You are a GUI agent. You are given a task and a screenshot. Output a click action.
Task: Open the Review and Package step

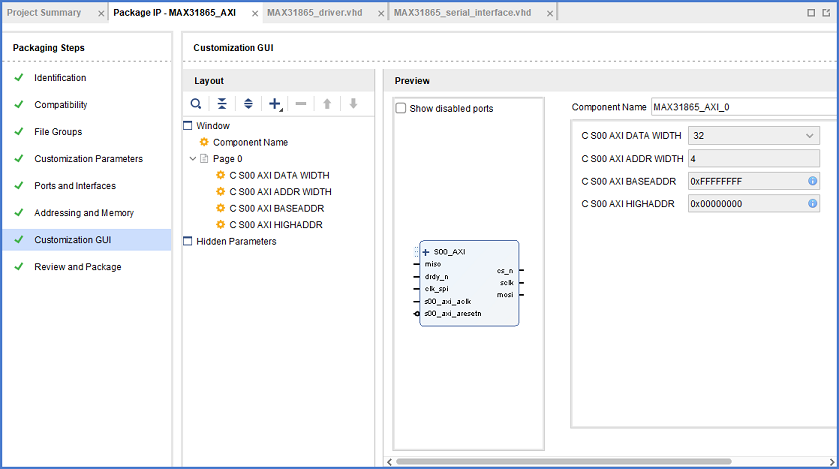pos(78,267)
